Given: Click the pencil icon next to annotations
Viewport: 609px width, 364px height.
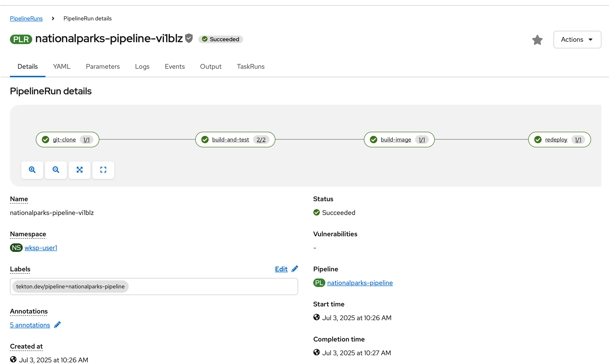Looking at the screenshot, I should click(x=57, y=325).
